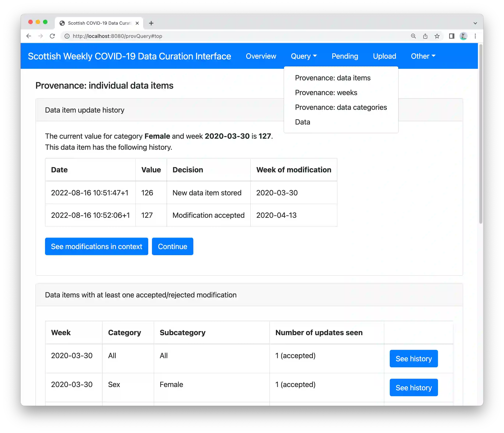
Task: Expand the Other dropdown in navbar
Action: (x=423, y=56)
